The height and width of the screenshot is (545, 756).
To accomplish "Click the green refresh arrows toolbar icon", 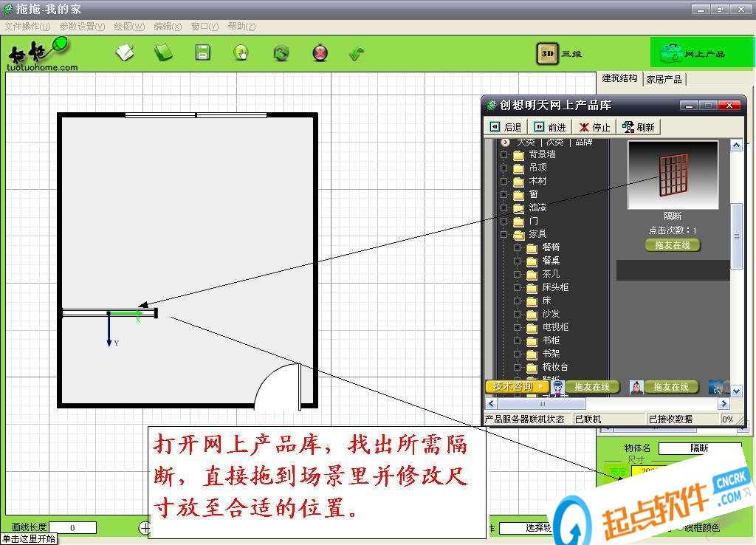I will 281,53.
